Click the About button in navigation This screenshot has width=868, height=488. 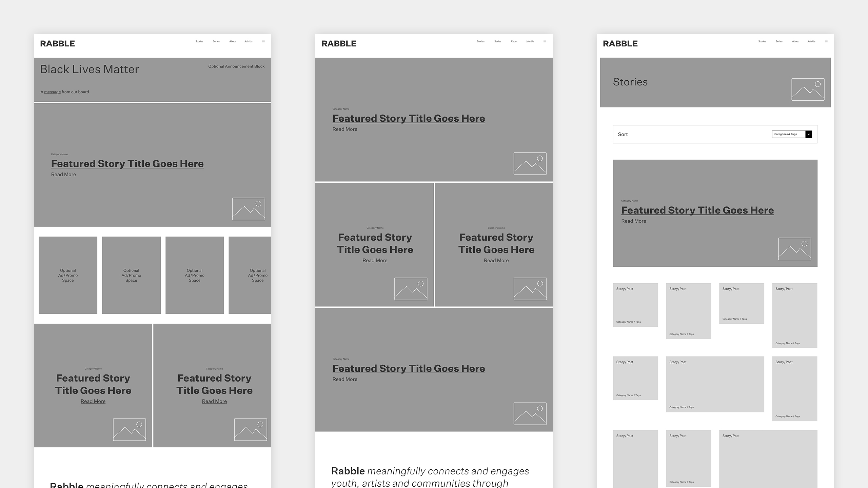click(233, 42)
